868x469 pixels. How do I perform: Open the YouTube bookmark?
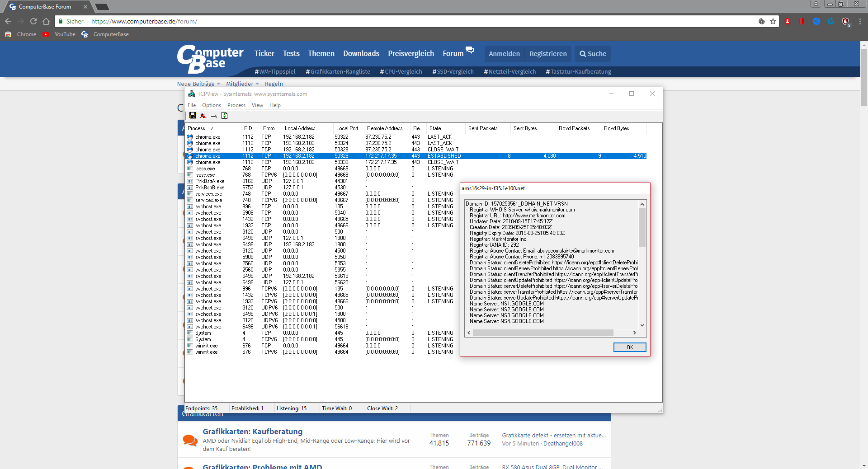pos(59,34)
